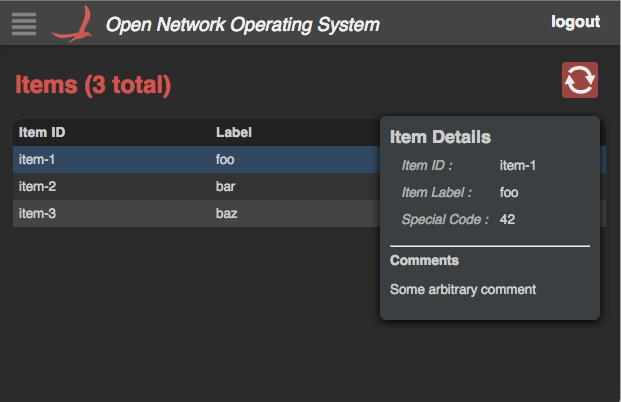
Task: Click the bar label cell
Action: (227, 186)
